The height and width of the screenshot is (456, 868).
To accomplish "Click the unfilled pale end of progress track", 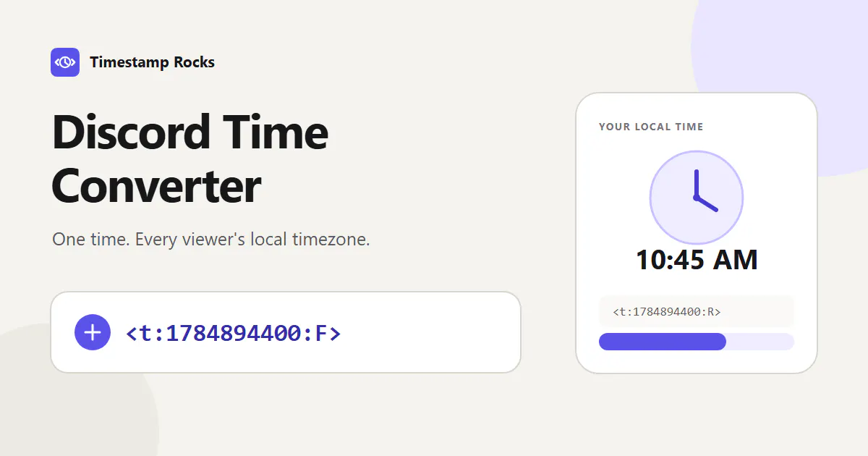I will 761,342.
